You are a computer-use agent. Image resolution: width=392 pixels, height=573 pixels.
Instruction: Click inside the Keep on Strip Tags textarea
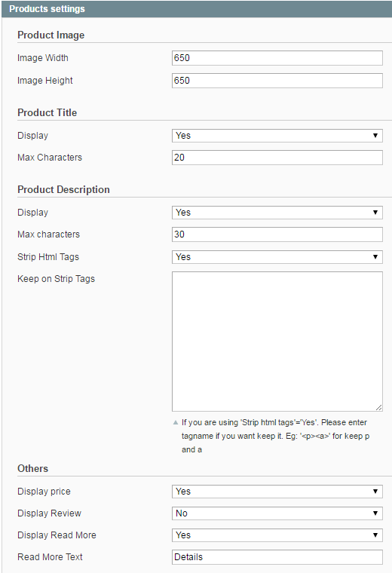[x=277, y=342]
